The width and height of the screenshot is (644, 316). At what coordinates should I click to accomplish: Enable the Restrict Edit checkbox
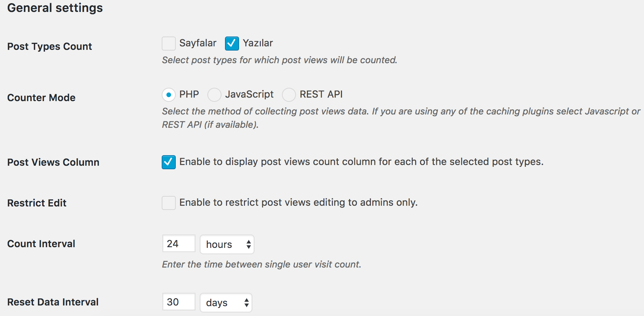click(169, 203)
